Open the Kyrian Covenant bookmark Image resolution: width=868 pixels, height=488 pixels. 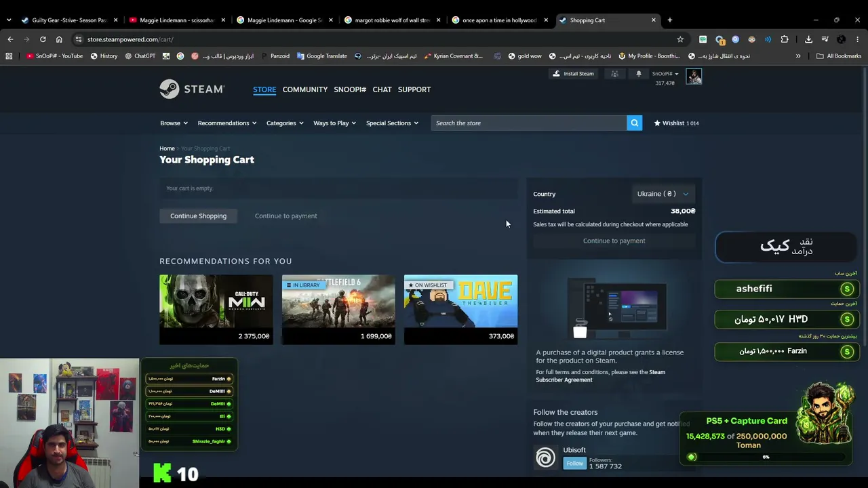coord(453,56)
